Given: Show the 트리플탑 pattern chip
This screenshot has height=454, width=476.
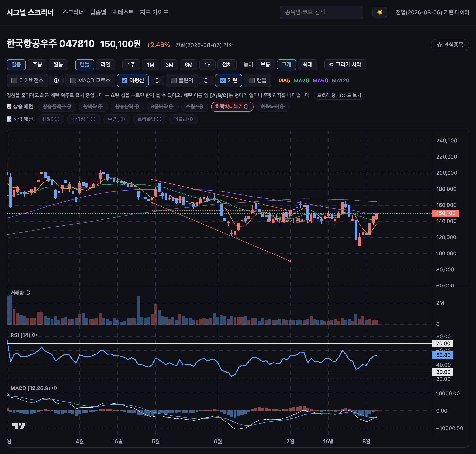Looking at the screenshot, I should (149, 119).
